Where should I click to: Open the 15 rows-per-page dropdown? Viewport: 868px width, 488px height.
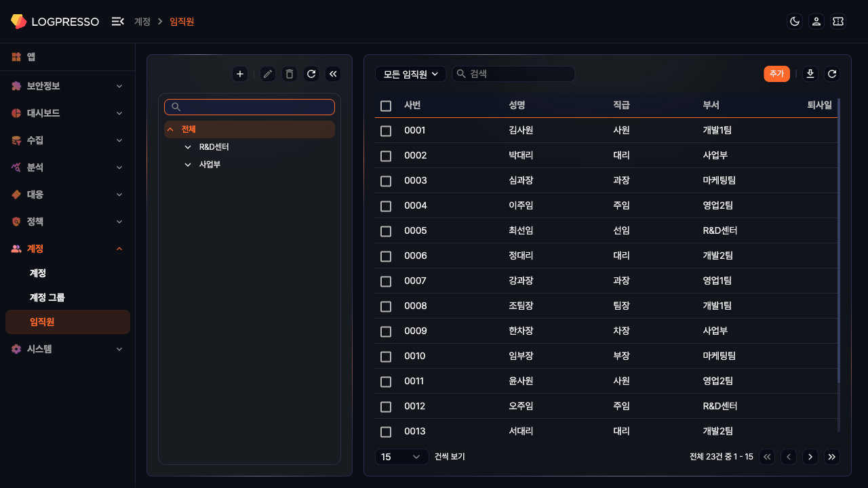pos(401,457)
